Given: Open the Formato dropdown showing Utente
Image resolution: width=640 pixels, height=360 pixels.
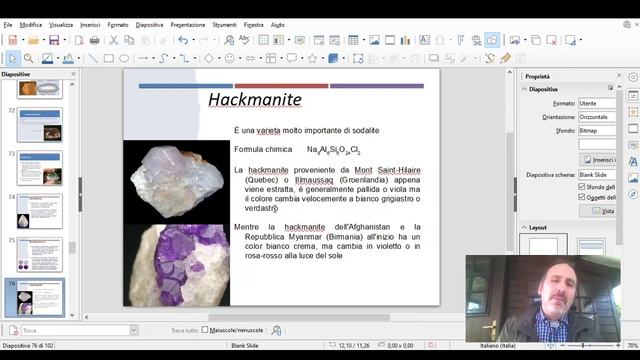Looking at the screenshot, I should pos(597,103).
